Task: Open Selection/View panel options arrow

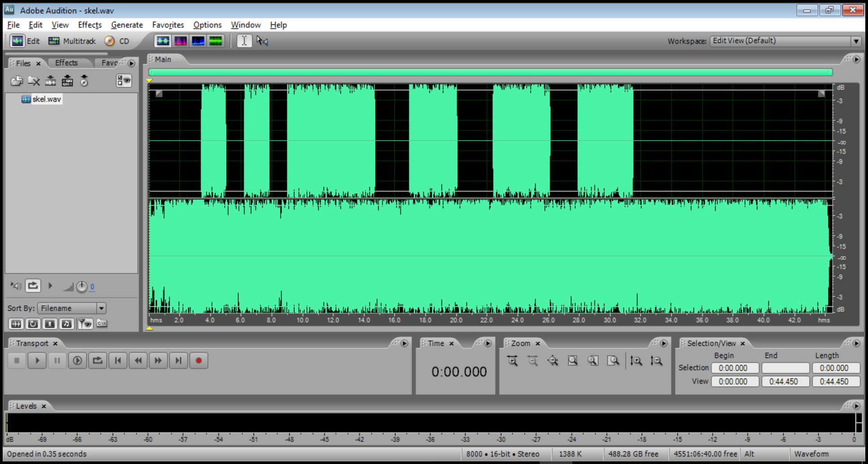Action: click(x=856, y=344)
